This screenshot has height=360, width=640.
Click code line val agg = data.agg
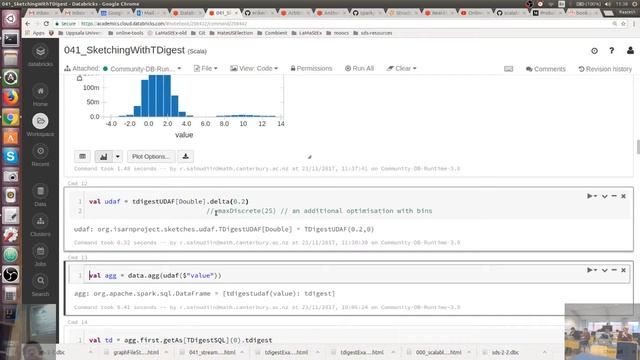point(155,276)
